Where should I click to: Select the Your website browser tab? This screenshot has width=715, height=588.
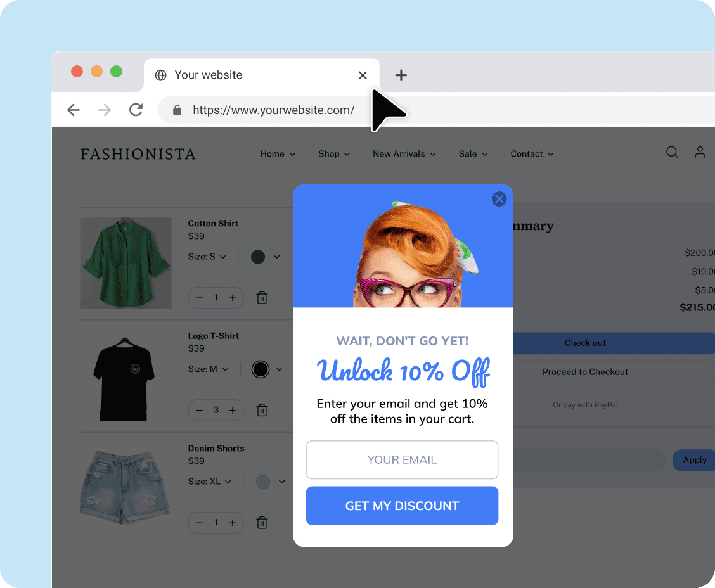click(x=209, y=75)
